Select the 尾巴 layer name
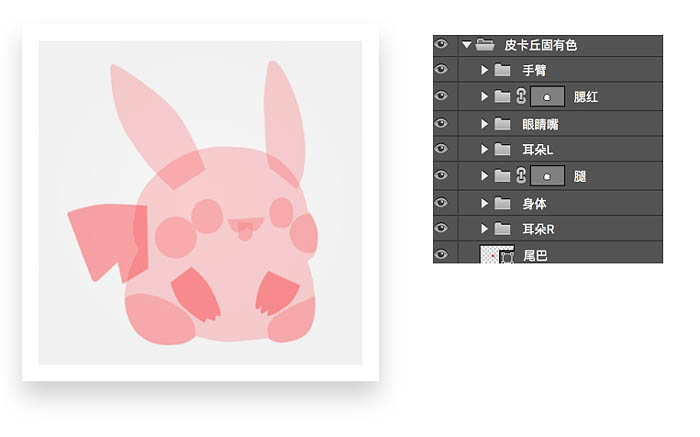The height and width of the screenshot is (437, 700). (x=535, y=256)
